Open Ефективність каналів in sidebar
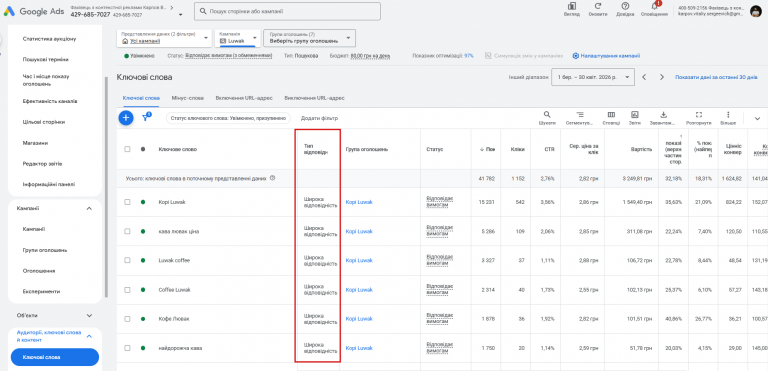Image resolution: width=768 pixels, height=371 pixels. (x=50, y=101)
